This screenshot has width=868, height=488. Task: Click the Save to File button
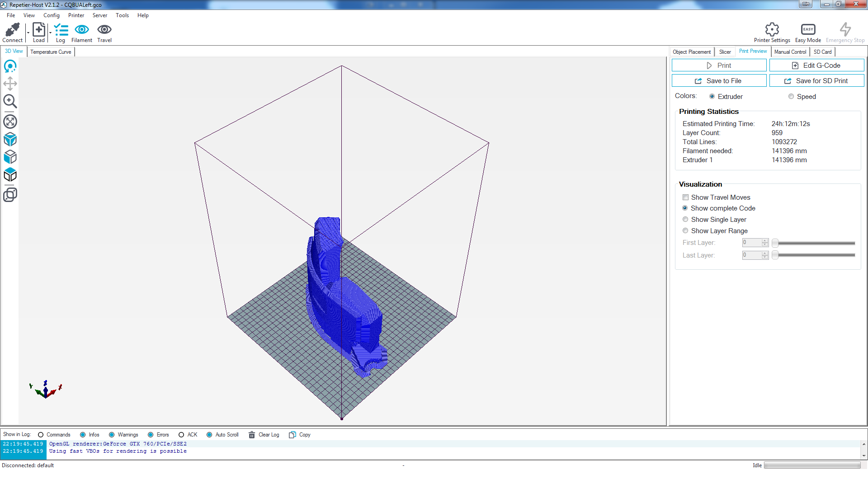719,81
